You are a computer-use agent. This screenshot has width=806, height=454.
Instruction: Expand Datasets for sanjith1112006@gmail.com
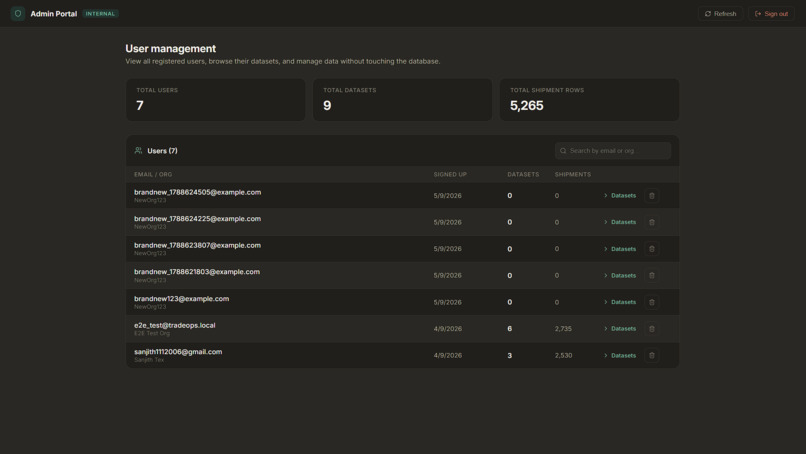(620, 355)
